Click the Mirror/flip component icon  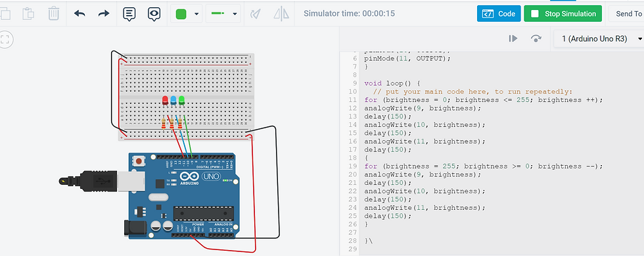[x=281, y=14]
